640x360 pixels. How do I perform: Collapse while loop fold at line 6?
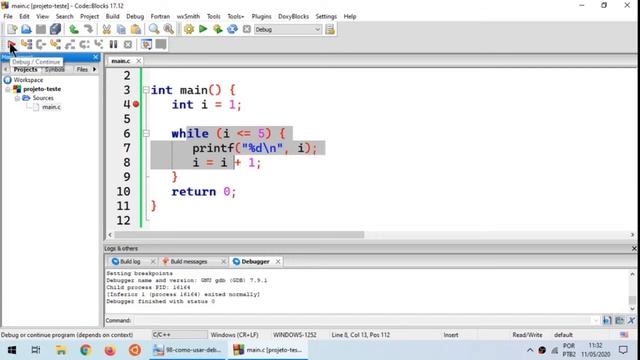[x=146, y=133]
